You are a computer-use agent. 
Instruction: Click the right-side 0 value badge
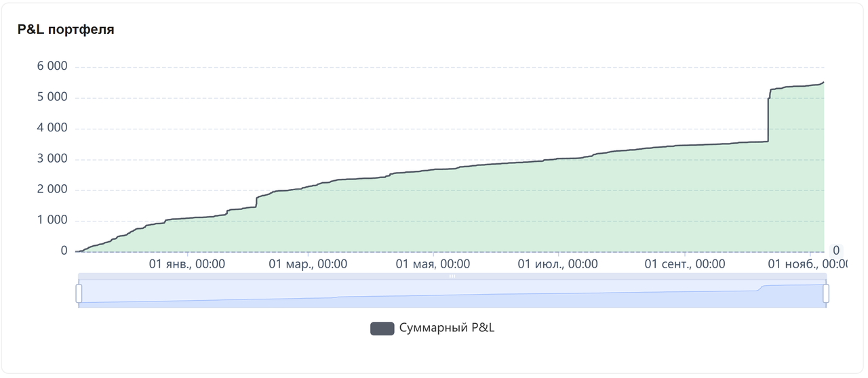(x=836, y=251)
